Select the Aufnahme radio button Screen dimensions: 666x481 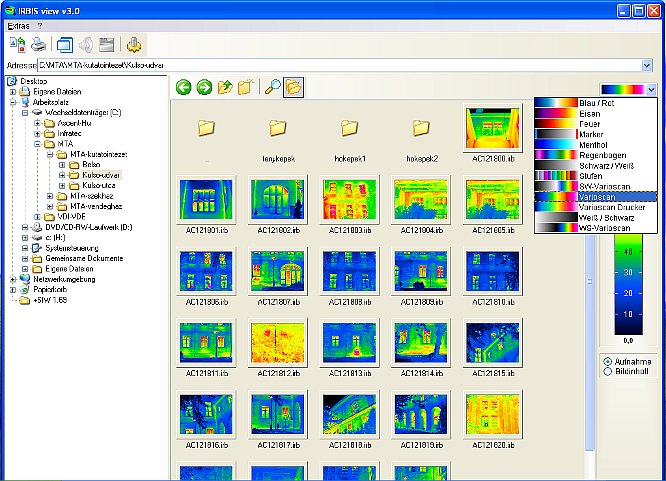pos(607,362)
